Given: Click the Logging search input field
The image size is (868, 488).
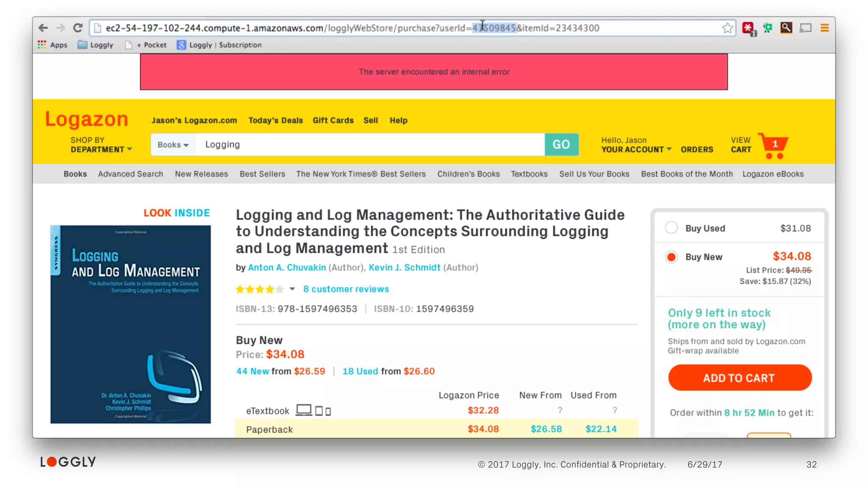Looking at the screenshot, I should 369,145.
